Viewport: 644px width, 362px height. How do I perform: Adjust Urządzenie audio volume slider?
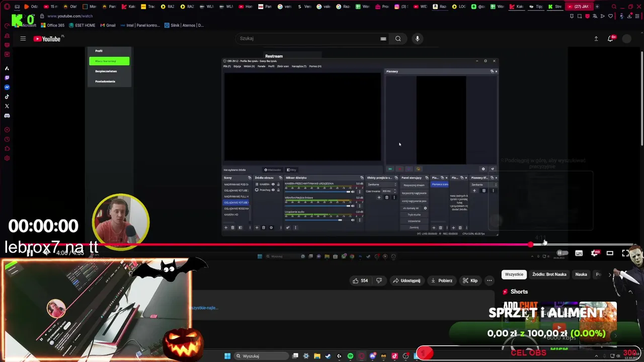point(318,220)
